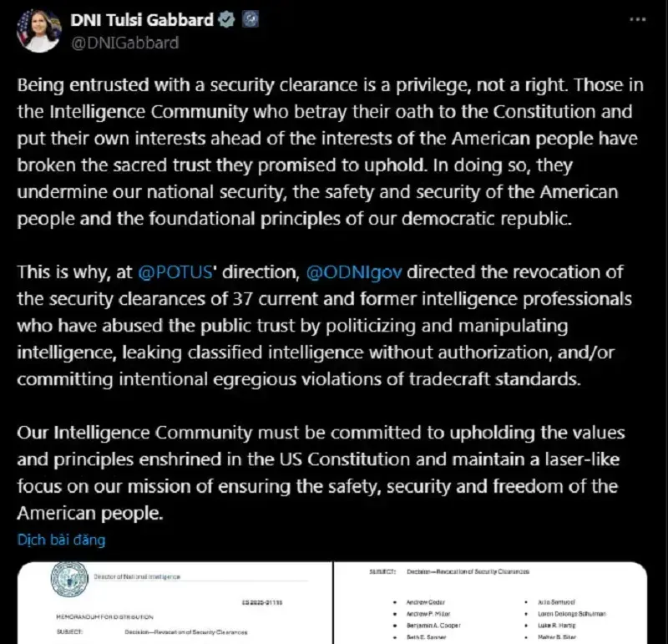Click the @DNIGabbard handle
The height and width of the screenshot is (644, 668).
124,43
